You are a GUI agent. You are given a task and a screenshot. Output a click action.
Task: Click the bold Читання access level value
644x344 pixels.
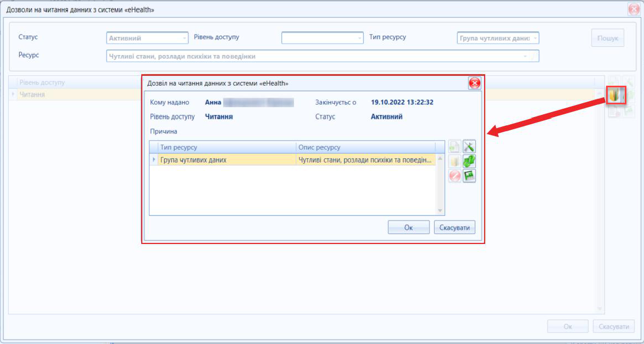coord(219,116)
